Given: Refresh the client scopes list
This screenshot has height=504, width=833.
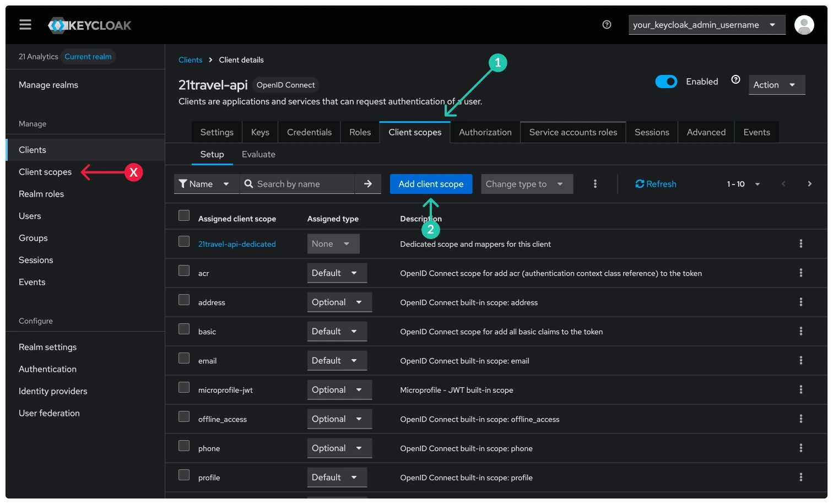Looking at the screenshot, I should tap(656, 183).
